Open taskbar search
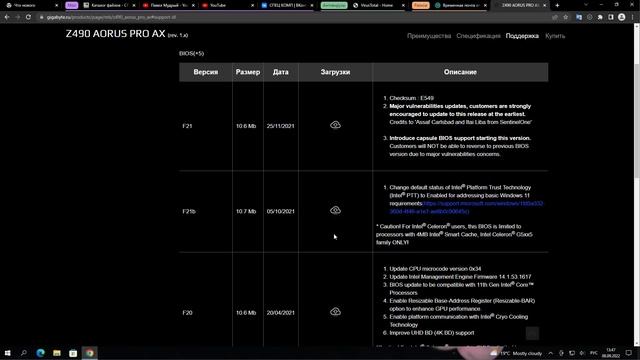Image resolution: width=640 pixels, height=360 pixels. (x=24, y=353)
